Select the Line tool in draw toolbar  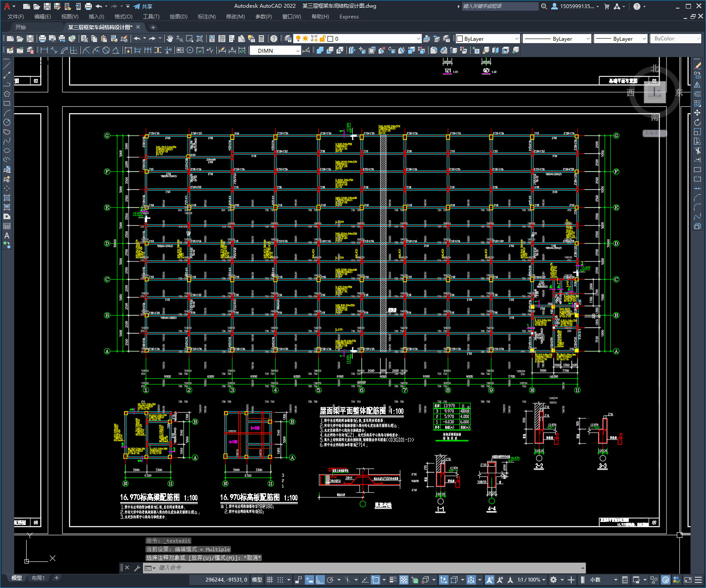click(7, 66)
